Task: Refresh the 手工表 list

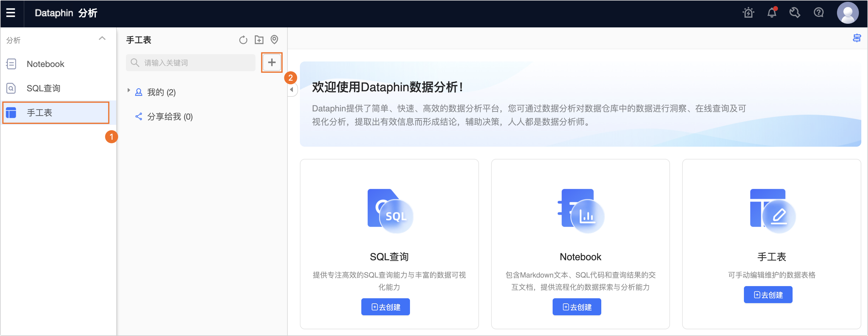Action: [x=243, y=40]
